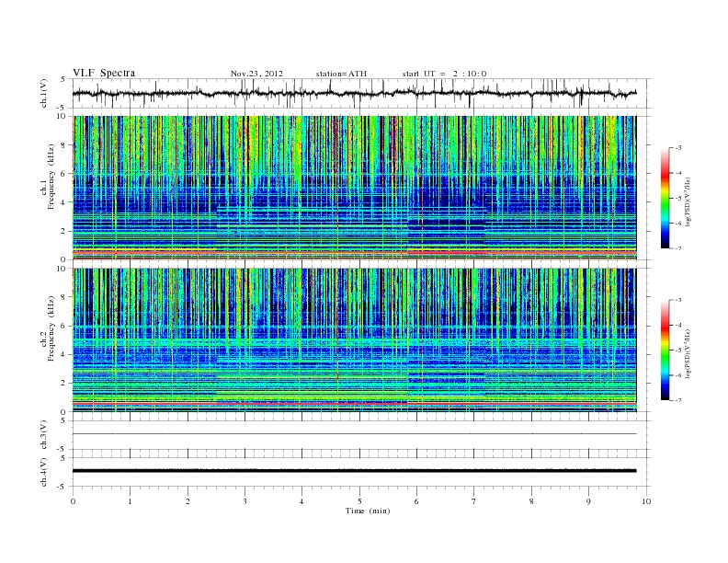
Task: Click the '-3' tick on ch.1 color bar
Action: click(677, 148)
